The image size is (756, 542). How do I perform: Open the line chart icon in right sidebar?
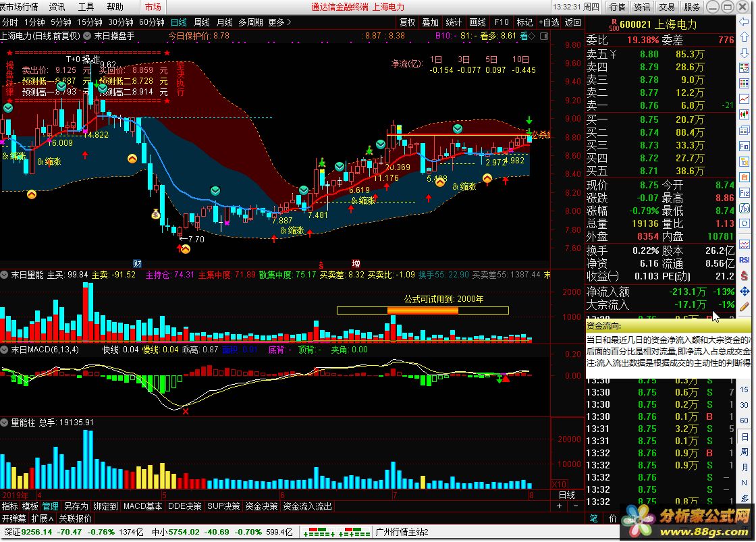744,99
